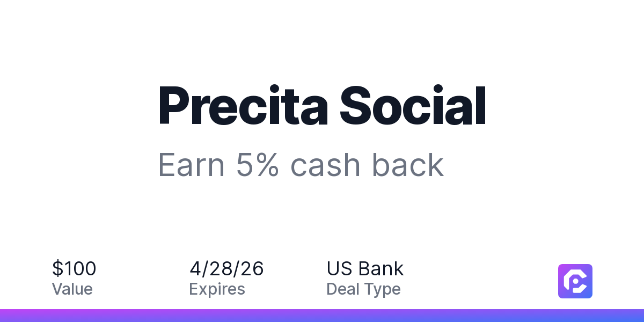Click the word "US" above Deal Type
Screen dimensions: 644x322
pyautogui.click(x=339, y=268)
